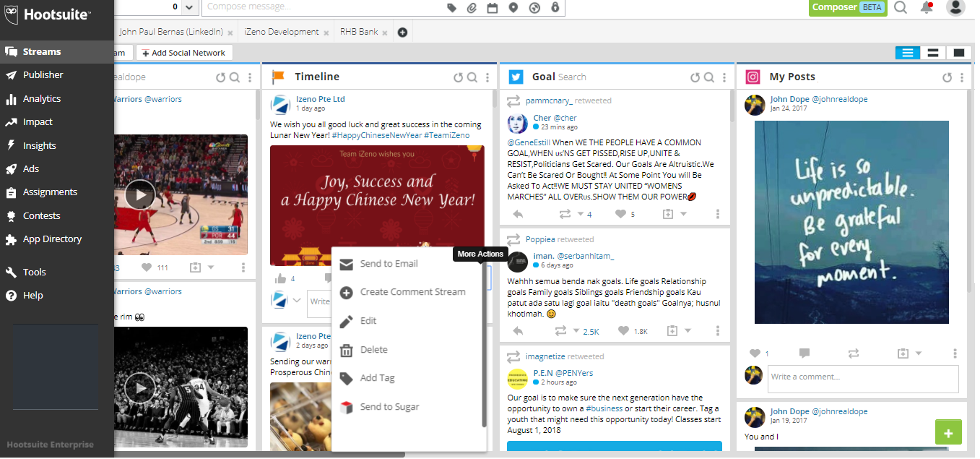Click search icon in Goal stream header
Image resolution: width=980 pixels, height=459 pixels.
710,77
